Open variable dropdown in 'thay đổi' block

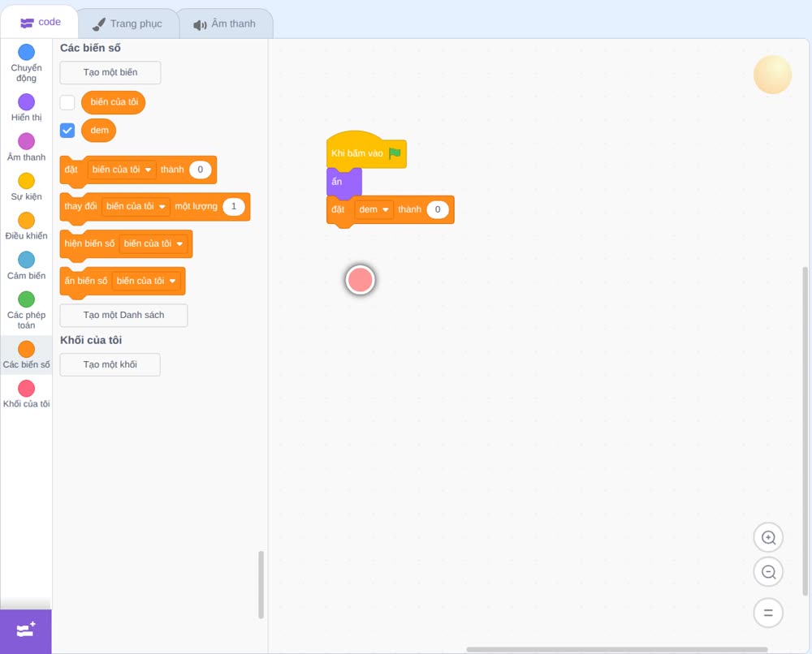tap(136, 206)
